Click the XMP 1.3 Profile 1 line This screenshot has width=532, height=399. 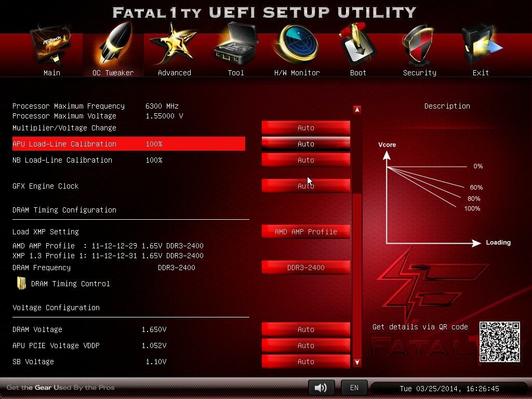tap(108, 256)
